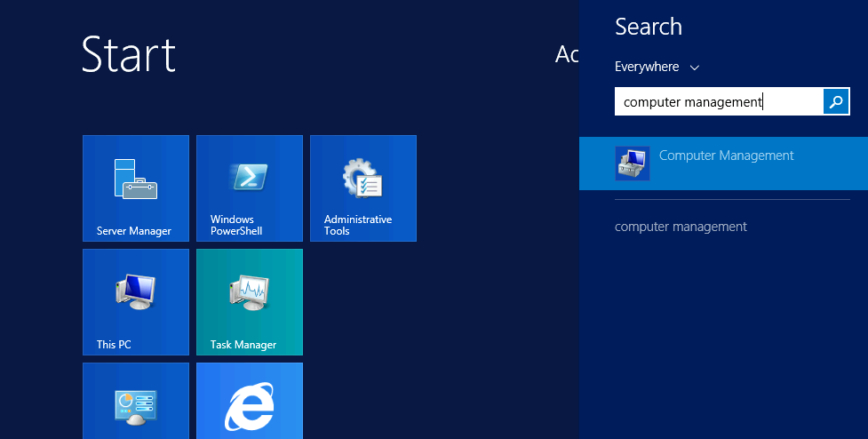Open the This PC tile
The height and width of the screenshot is (439, 868).
(x=136, y=302)
